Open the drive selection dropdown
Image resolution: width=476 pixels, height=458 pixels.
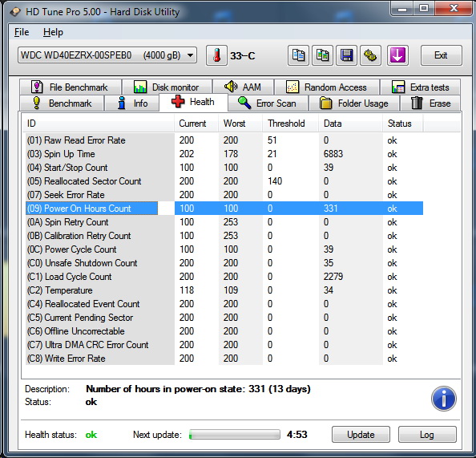107,55
